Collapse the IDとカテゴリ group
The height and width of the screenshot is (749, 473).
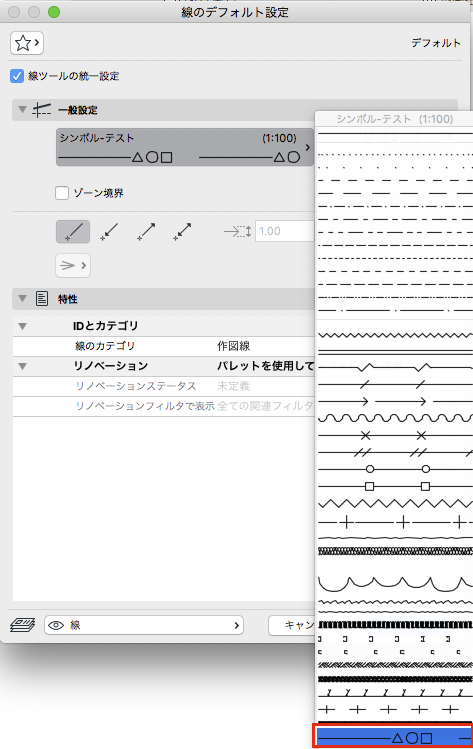(x=22, y=326)
